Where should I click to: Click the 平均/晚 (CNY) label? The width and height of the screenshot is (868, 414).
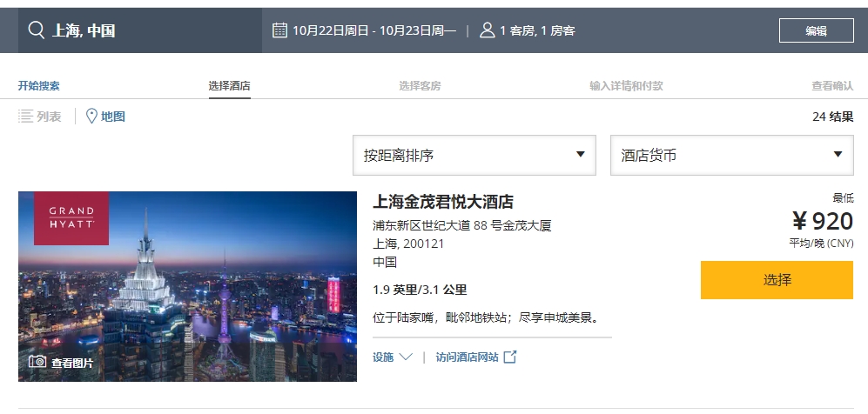click(x=822, y=243)
